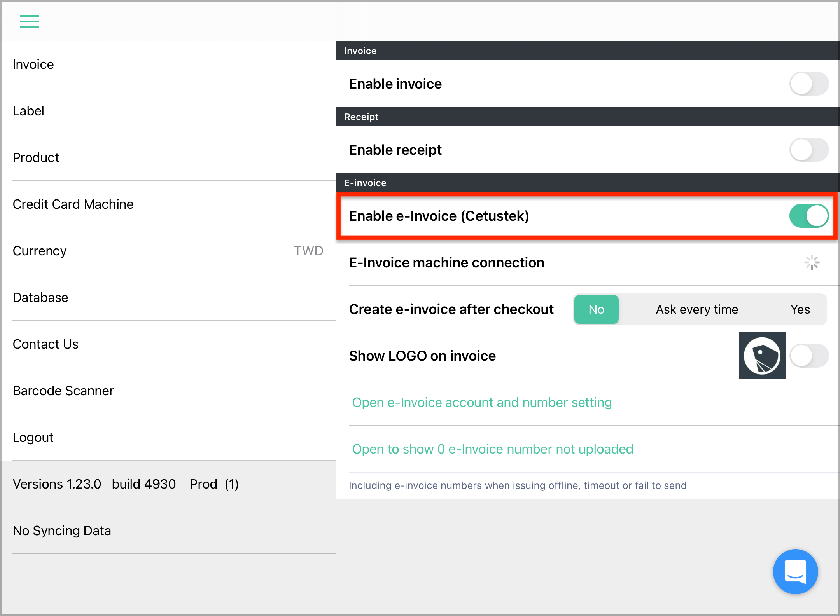Select No for e-invoice after checkout

pyautogui.click(x=596, y=309)
